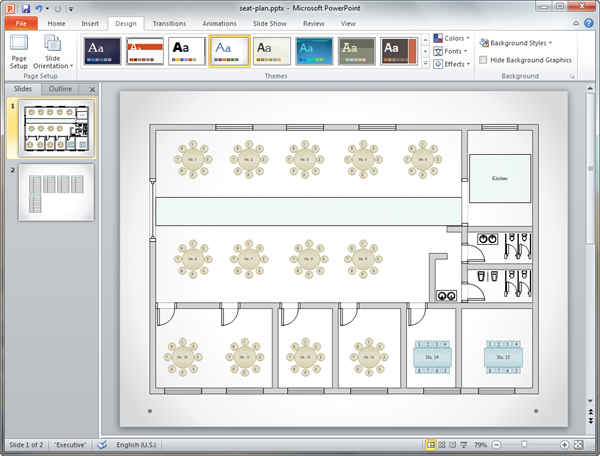The image size is (600, 456).
Task: Apply the dark blue theme thumbnail
Action: (x=102, y=50)
